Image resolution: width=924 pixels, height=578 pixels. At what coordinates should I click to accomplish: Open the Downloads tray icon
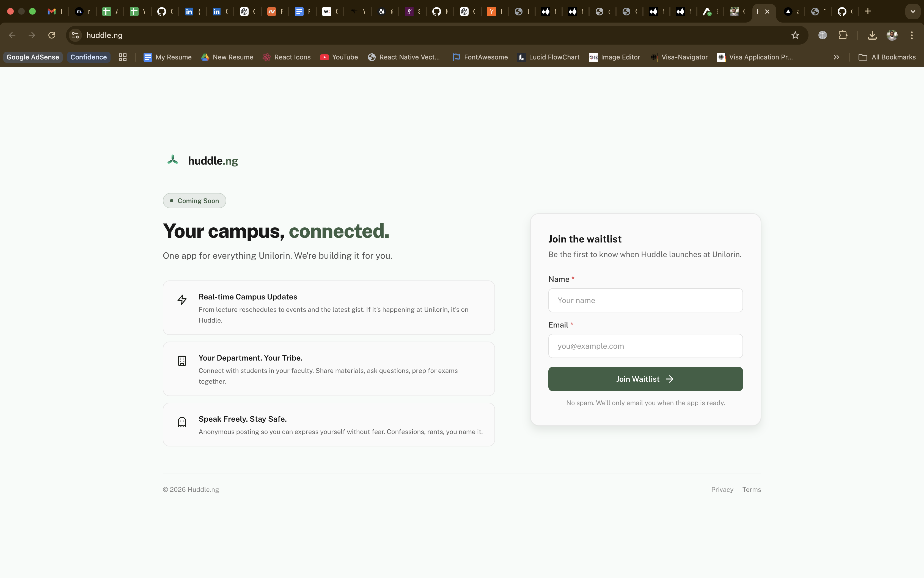point(872,35)
